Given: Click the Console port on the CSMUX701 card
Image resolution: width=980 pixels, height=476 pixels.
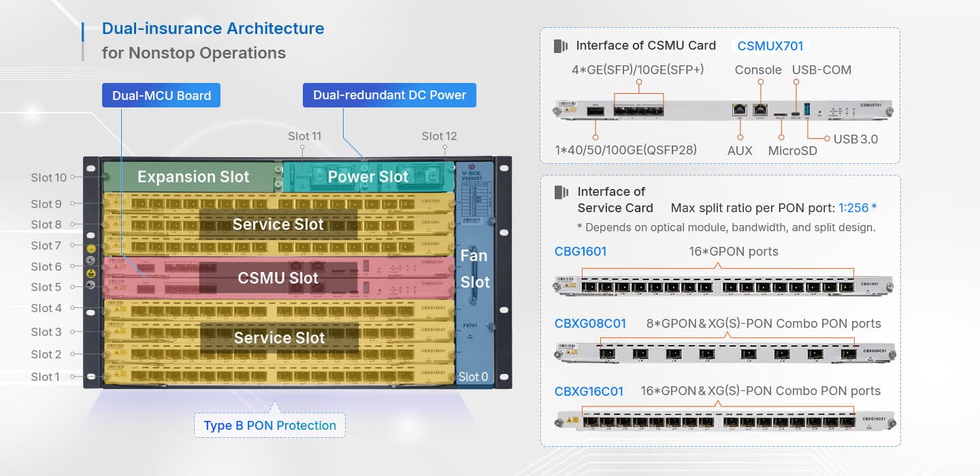Looking at the screenshot, I should [762, 110].
